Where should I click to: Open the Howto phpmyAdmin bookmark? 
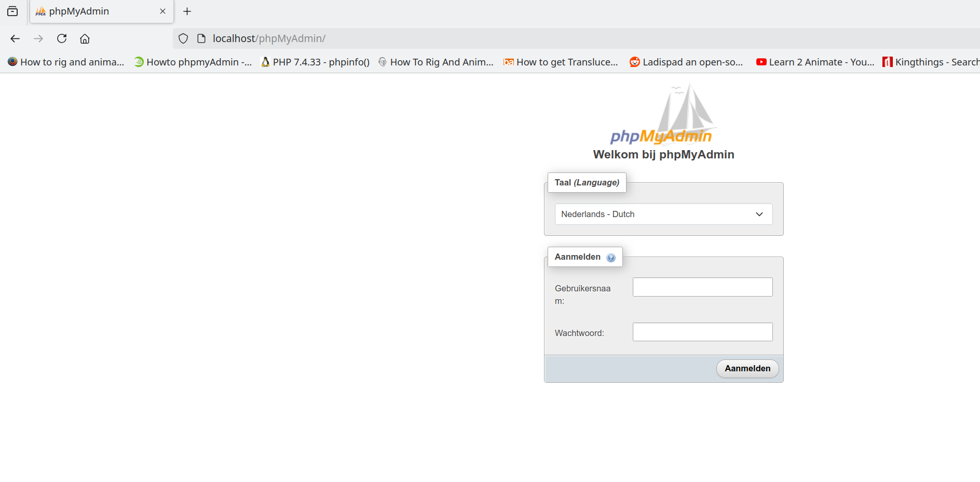tap(193, 62)
